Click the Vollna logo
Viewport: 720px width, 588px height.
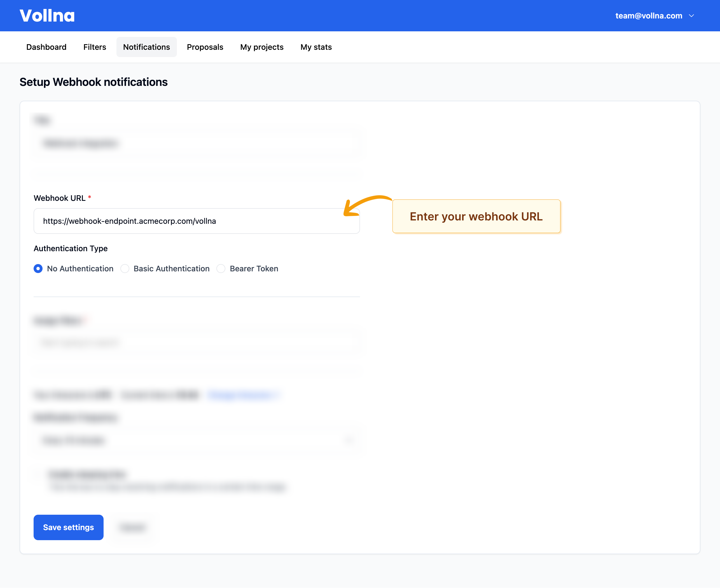point(47,16)
